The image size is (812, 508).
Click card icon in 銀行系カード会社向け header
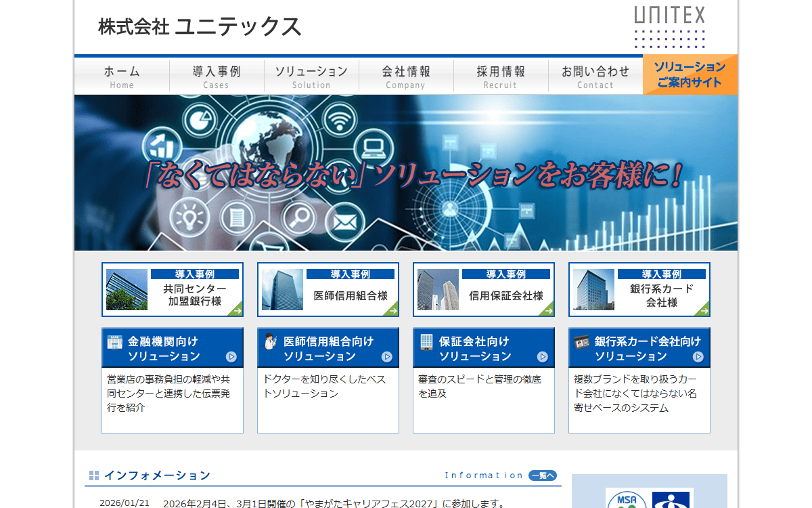point(581,343)
